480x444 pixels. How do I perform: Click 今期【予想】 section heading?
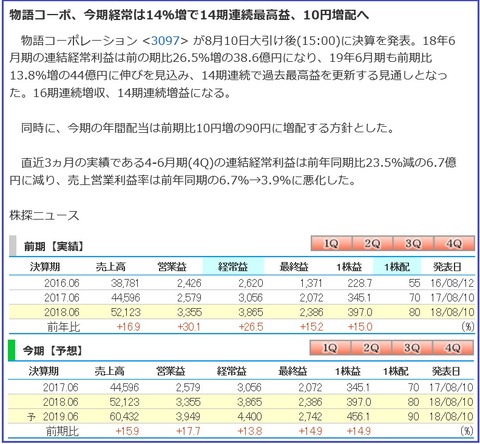click(52, 351)
